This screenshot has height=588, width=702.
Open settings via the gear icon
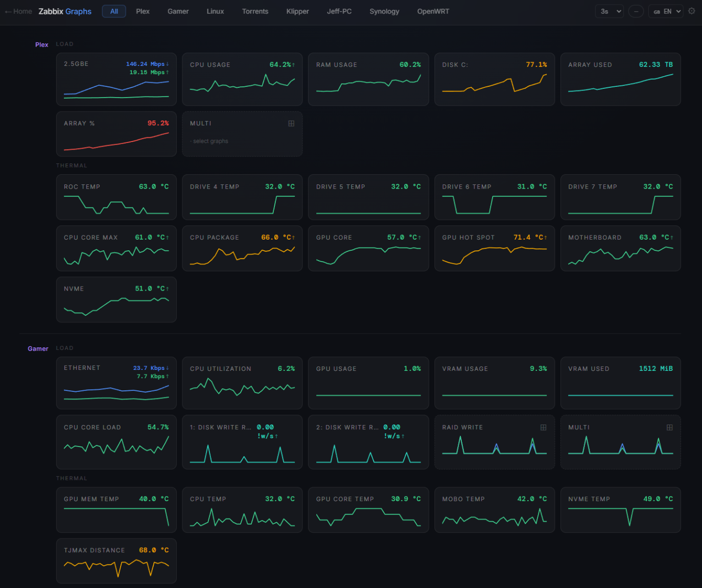[x=692, y=11]
